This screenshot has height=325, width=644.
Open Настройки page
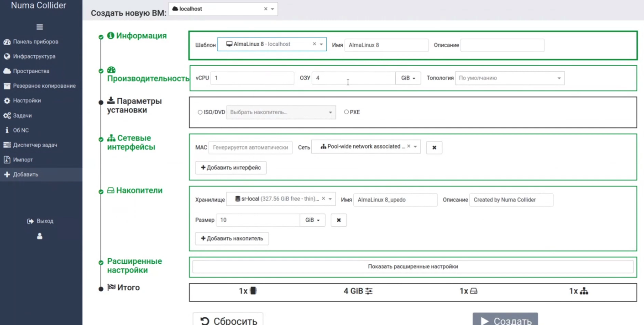pos(27,101)
